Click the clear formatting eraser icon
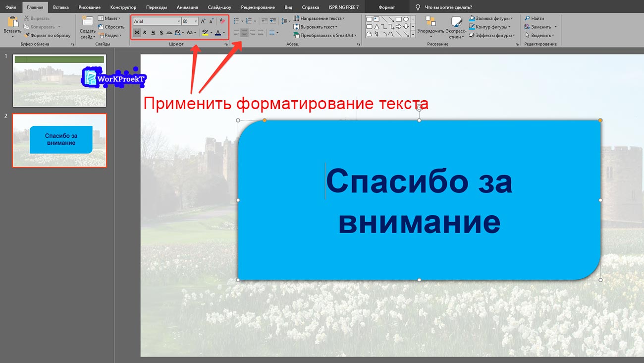The height and width of the screenshot is (363, 644). pos(222,21)
